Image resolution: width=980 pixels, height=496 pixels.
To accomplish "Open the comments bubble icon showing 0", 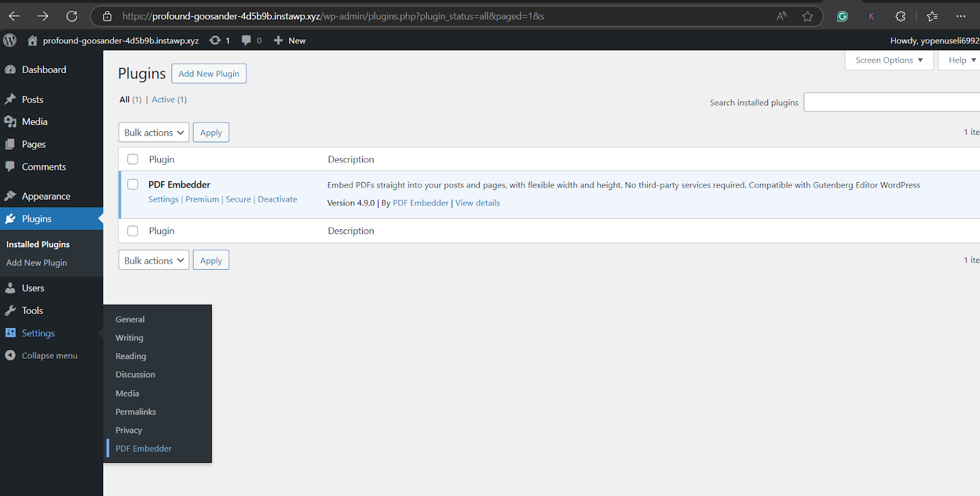I will pyautogui.click(x=246, y=40).
